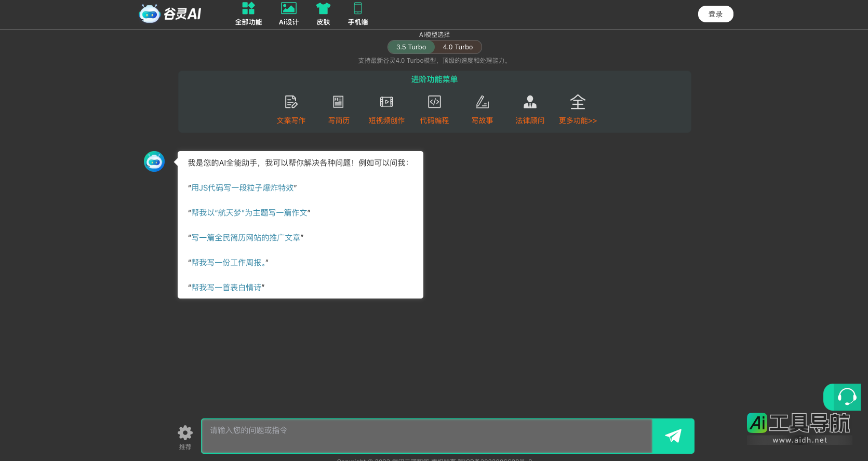Open the 文案写作 copywriting icon
The height and width of the screenshot is (461, 868).
click(x=291, y=102)
